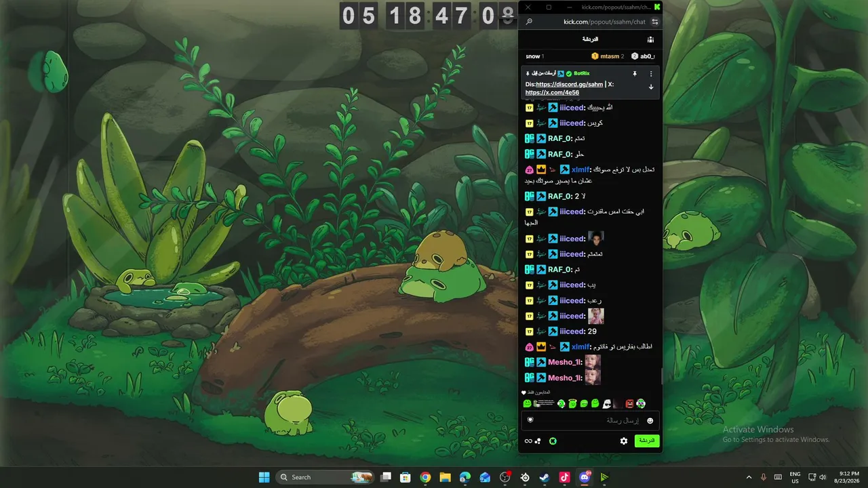Focus the send message input field
The height and width of the screenshot is (488, 868).
pyautogui.click(x=590, y=420)
